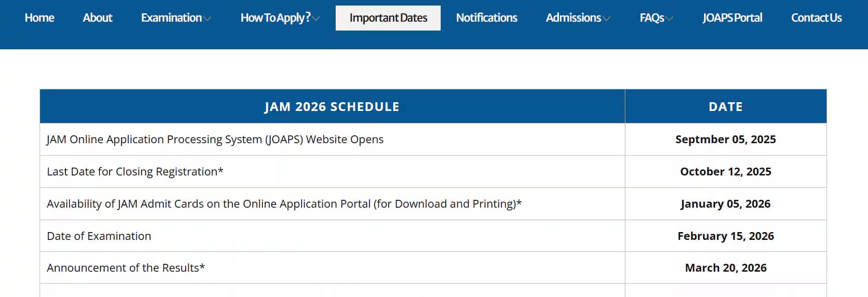The width and height of the screenshot is (868, 297).
Task: Click Last Date for Closing Registration row
Action: [x=135, y=172]
